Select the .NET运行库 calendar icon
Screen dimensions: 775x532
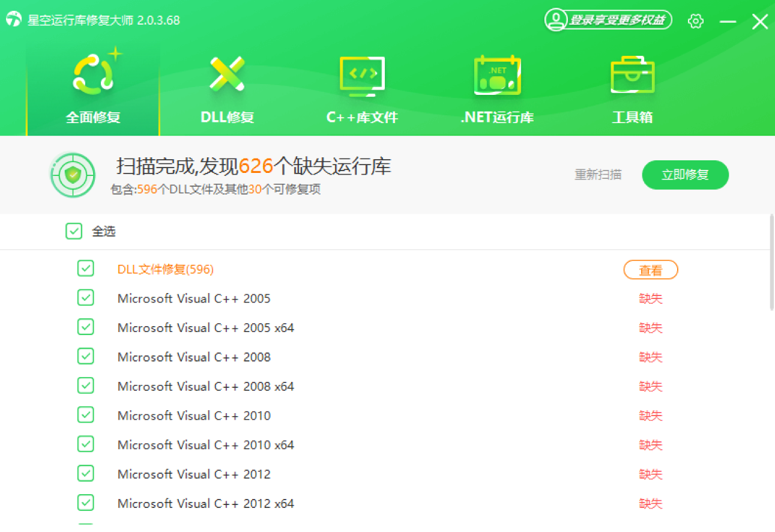497,75
